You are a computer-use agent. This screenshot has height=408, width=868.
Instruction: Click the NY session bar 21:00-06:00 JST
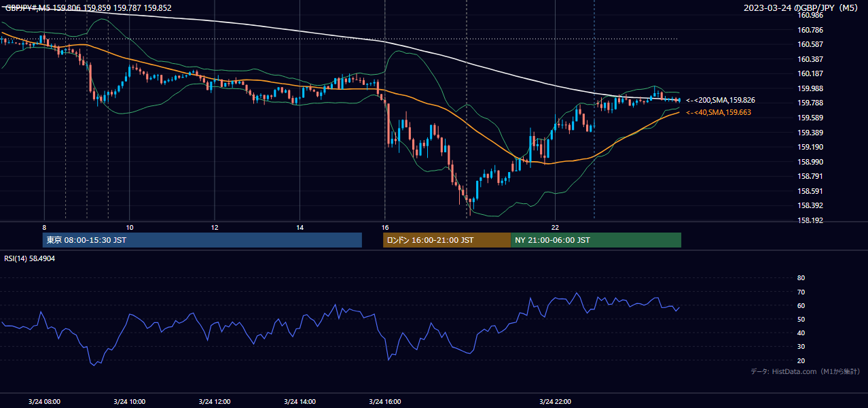point(596,240)
